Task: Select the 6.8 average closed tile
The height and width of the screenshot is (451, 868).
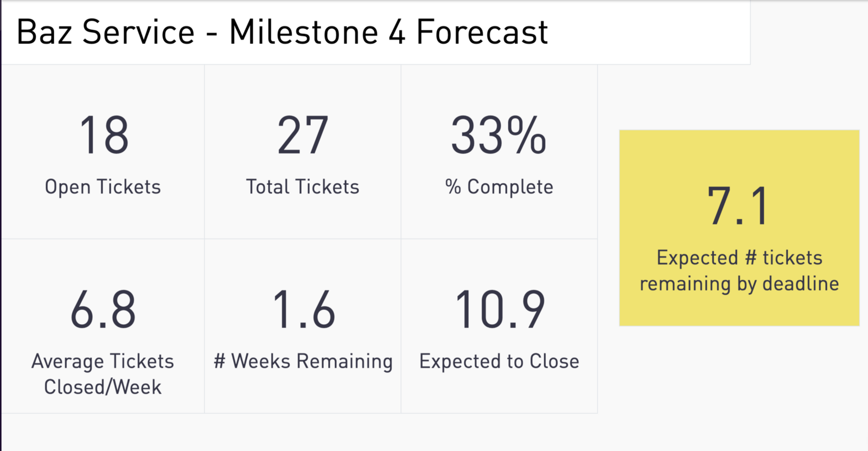Action: point(103,326)
